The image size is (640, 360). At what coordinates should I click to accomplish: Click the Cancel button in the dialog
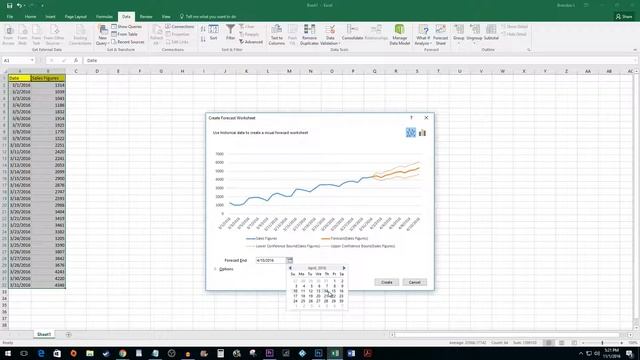pos(415,282)
